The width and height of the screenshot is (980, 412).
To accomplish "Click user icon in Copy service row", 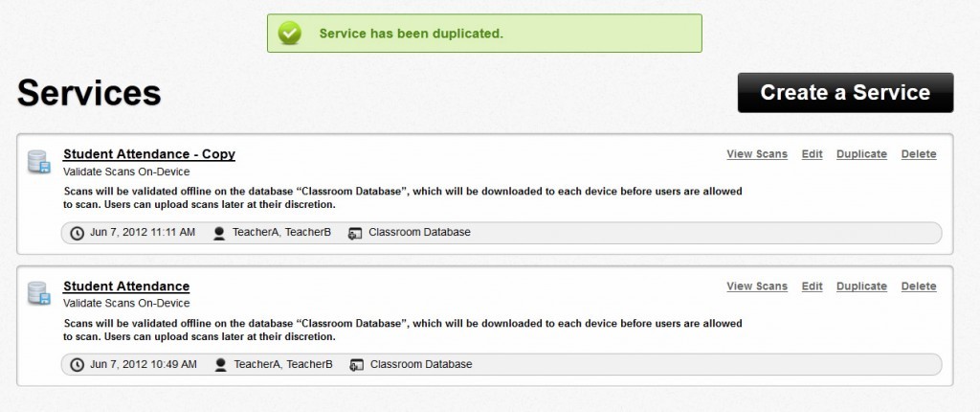I will 219,233.
